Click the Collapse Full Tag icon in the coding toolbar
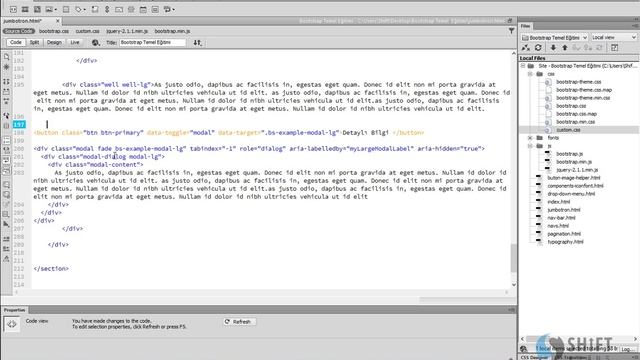This screenshot has height=360, width=640. pos(6,82)
